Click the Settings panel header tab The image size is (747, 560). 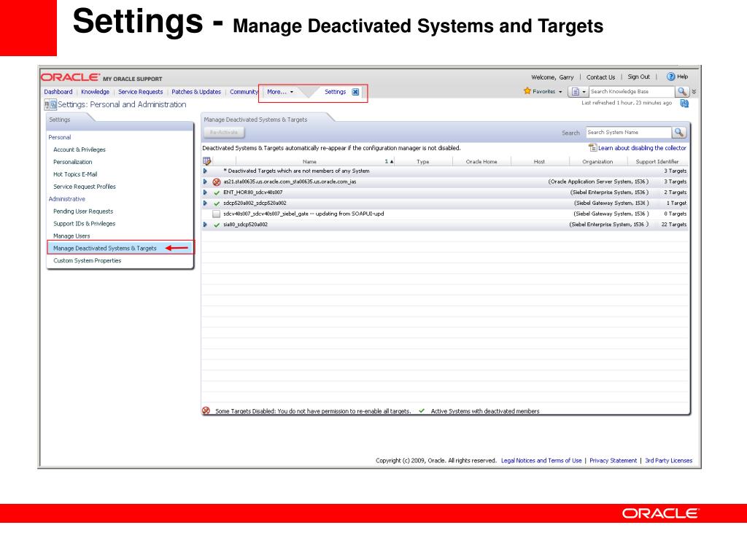pyautogui.click(x=60, y=120)
